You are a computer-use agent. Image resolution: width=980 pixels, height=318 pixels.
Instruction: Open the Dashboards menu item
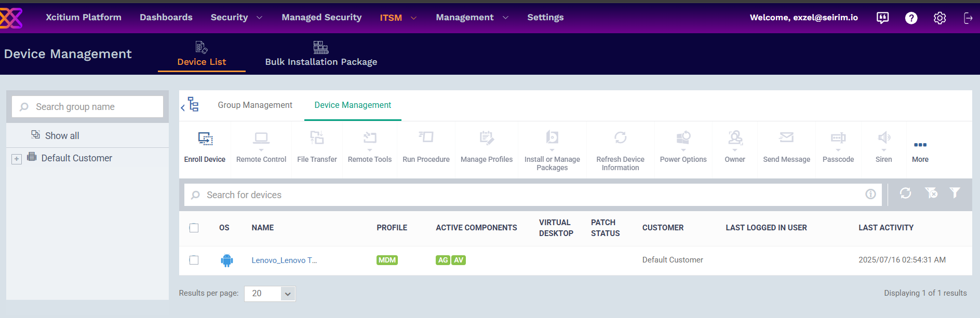tap(166, 18)
